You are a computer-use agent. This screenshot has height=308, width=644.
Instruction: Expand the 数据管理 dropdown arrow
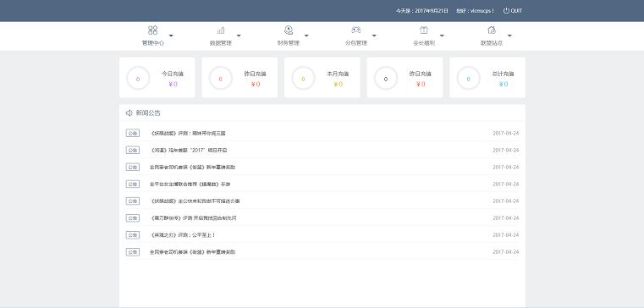[239, 36]
